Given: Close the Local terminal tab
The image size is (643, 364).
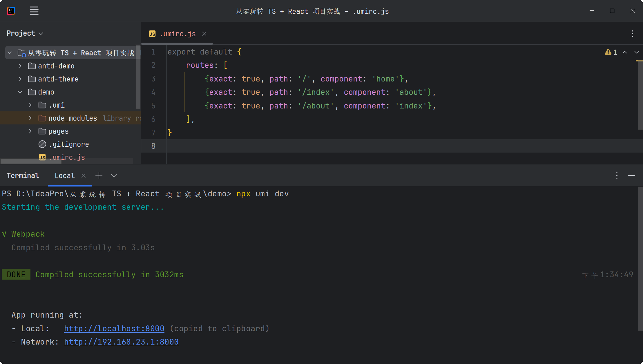Looking at the screenshot, I should 84,176.
